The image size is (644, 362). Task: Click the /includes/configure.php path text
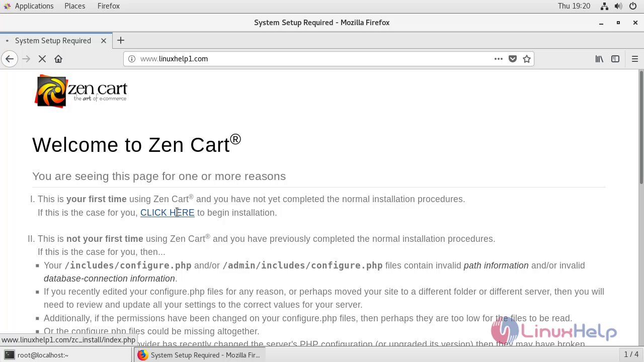tap(128, 265)
